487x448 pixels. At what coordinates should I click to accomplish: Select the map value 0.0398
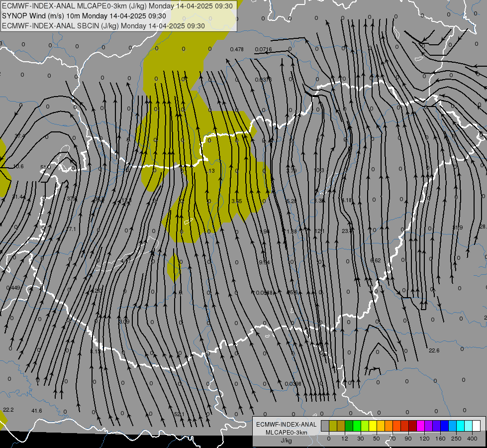293,384
